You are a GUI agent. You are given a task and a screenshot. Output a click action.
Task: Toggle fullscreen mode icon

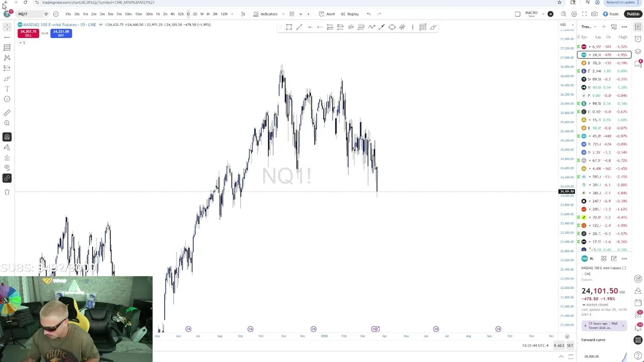(584, 14)
